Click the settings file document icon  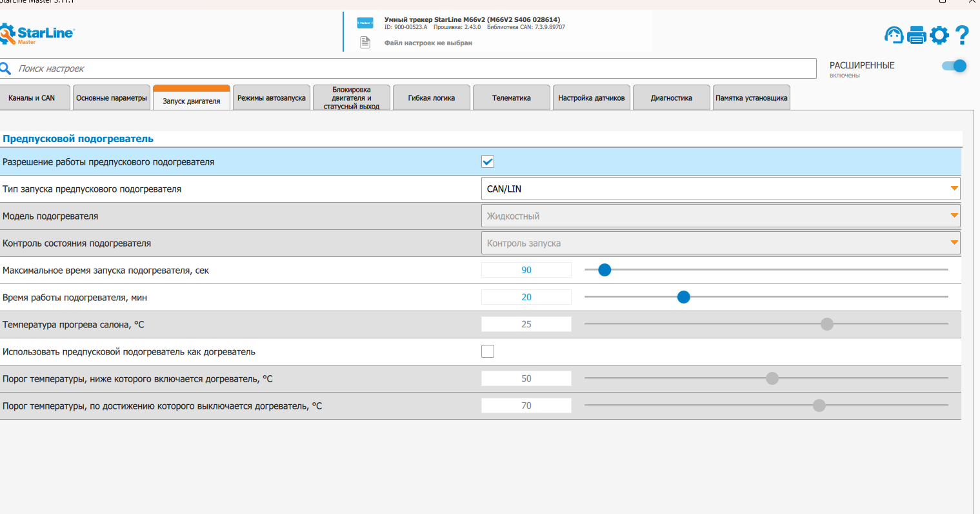tap(365, 43)
